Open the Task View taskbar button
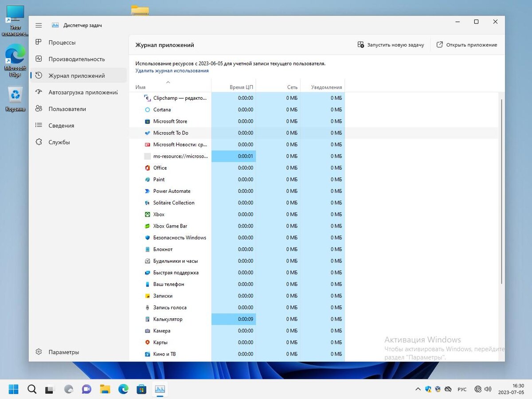Image resolution: width=532 pixels, height=399 pixels. point(50,389)
